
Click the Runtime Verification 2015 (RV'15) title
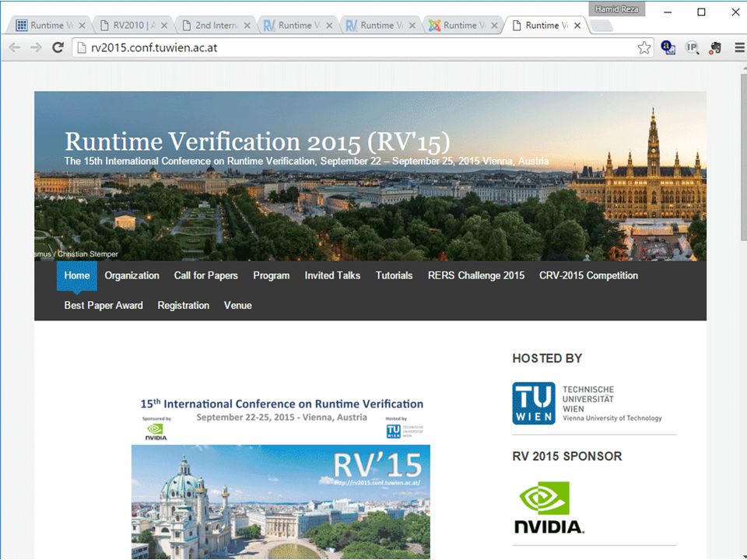click(x=258, y=142)
